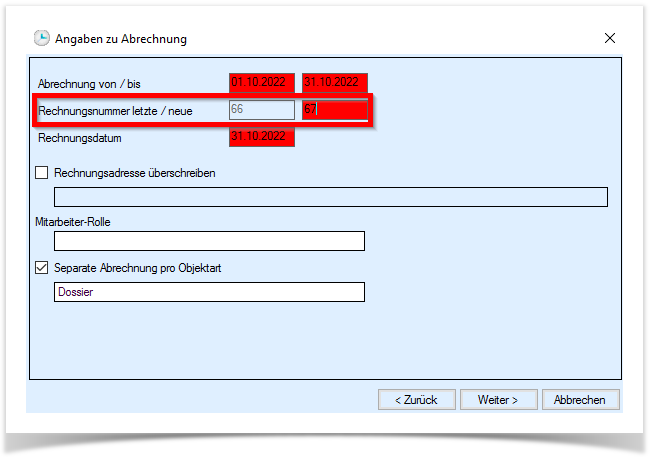Screen dimensions: 657x462
Task: Enable Rechnungsadresse überschreiben checkbox
Action: (41, 173)
